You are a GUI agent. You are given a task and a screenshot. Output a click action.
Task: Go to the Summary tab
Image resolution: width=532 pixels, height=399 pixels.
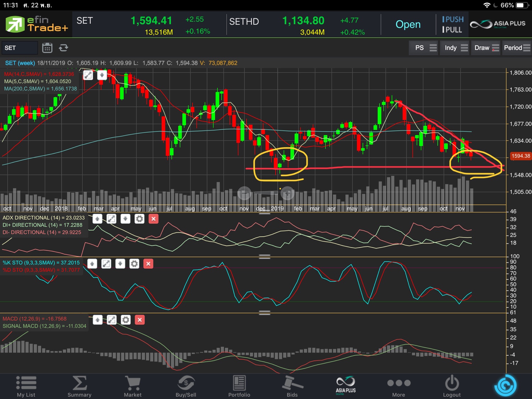(79, 386)
